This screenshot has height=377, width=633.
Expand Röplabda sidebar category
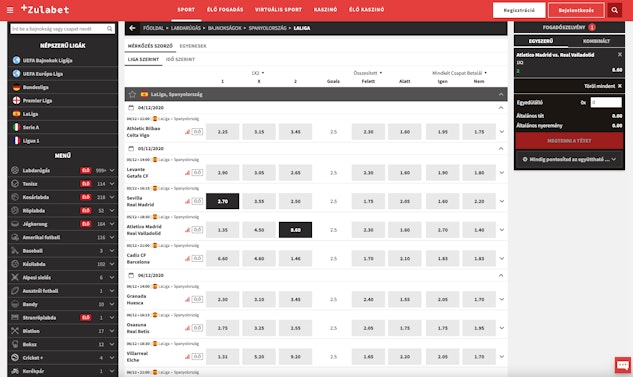click(112, 210)
